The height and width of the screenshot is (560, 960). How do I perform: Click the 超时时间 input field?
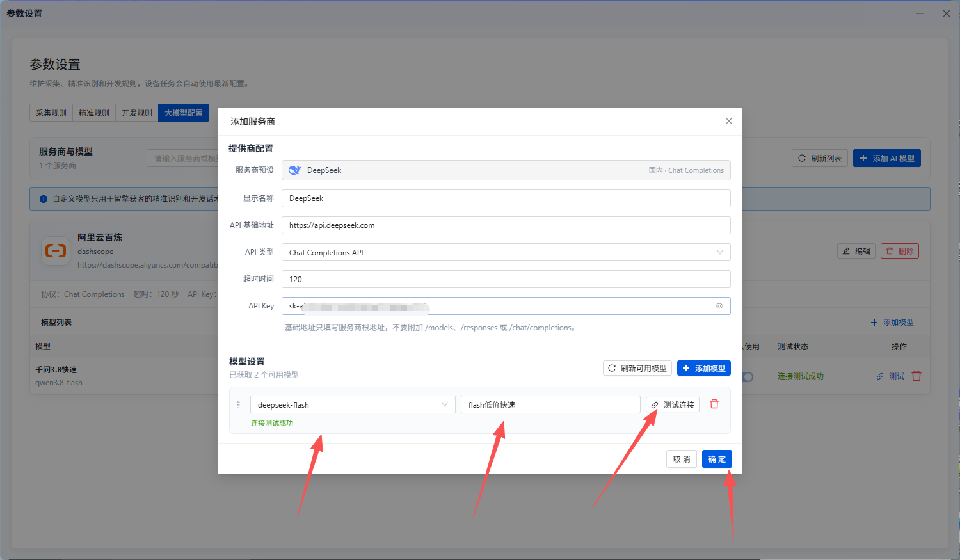pos(506,279)
